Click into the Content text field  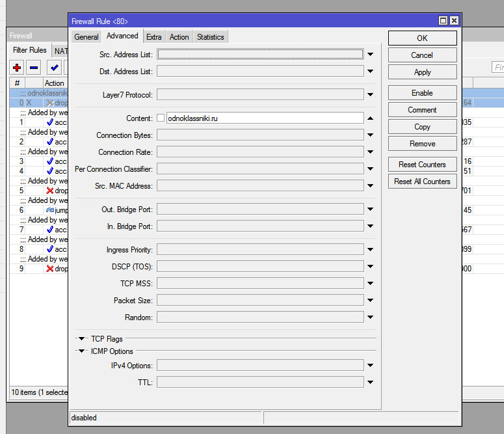point(264,118)
